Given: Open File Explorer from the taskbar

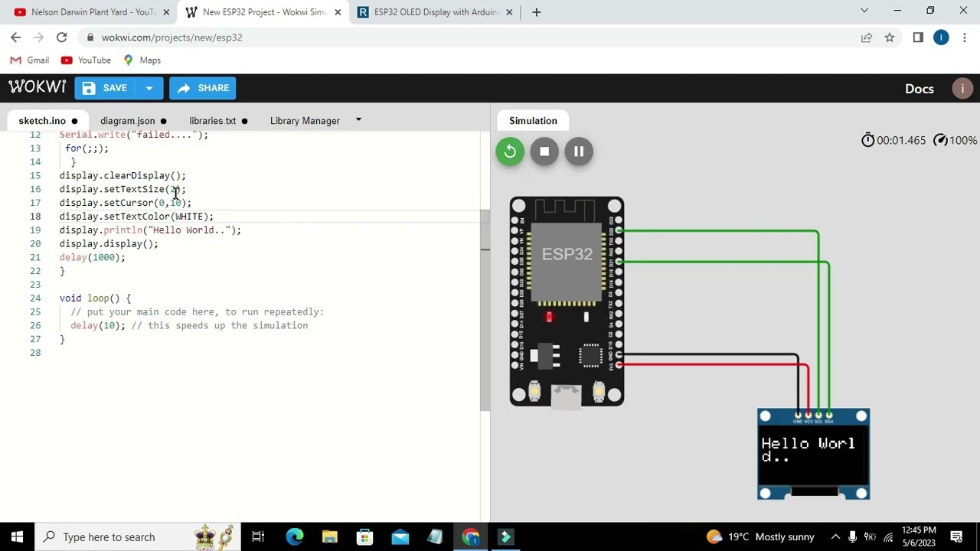Looking at the screenshot, I should point(329,536).
